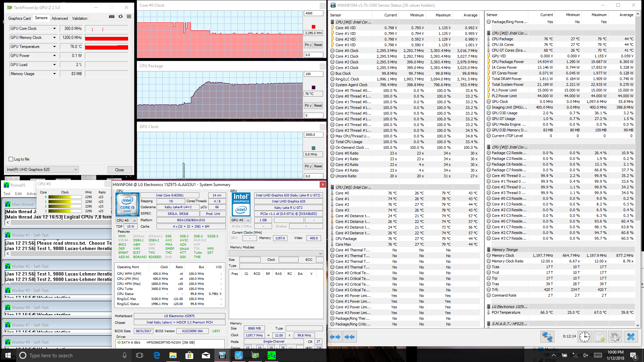This screenshot has height=362, width=644.
Task: Reset HWiNFO elapsed time clock icon
Action: tap(584, 337)
